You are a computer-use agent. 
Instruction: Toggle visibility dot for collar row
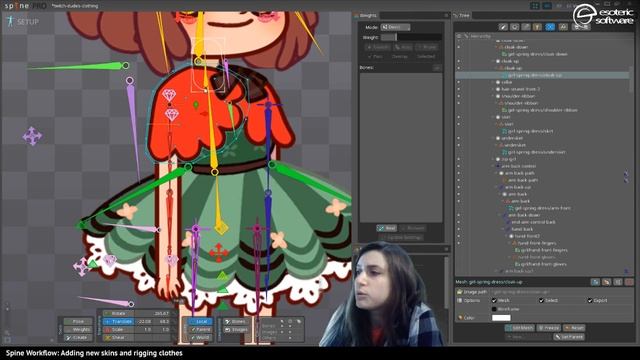(x=458, y=82)
